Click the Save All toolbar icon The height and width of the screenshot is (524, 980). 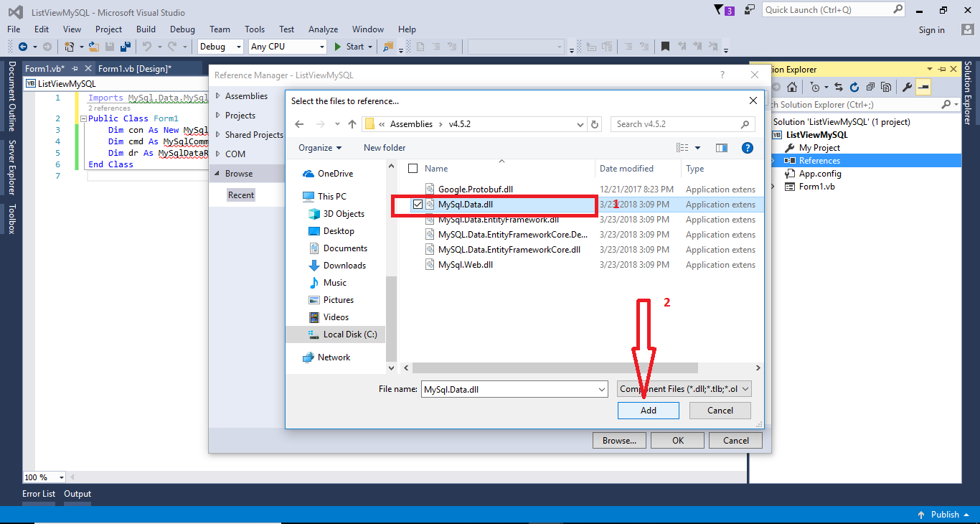126,47
